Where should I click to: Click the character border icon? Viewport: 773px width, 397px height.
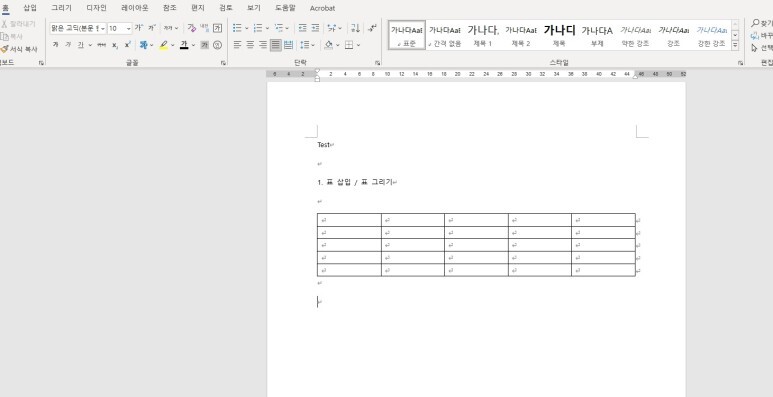(217, 28)
